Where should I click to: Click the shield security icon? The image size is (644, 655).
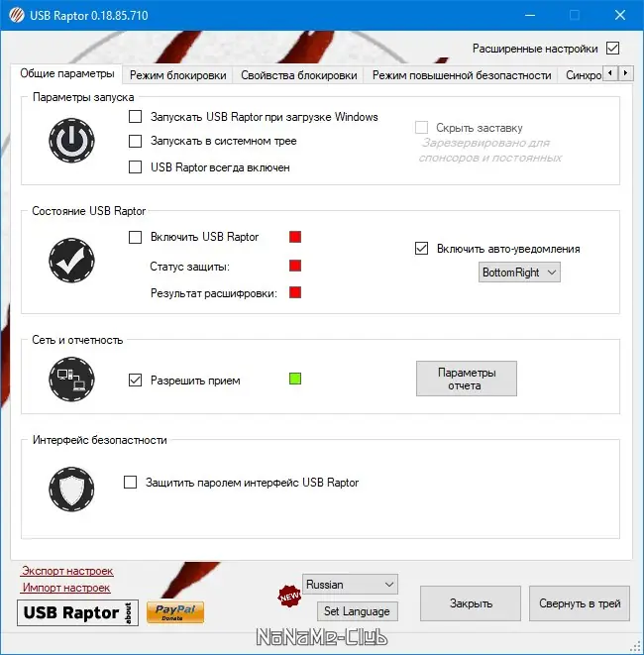(71, 490)
